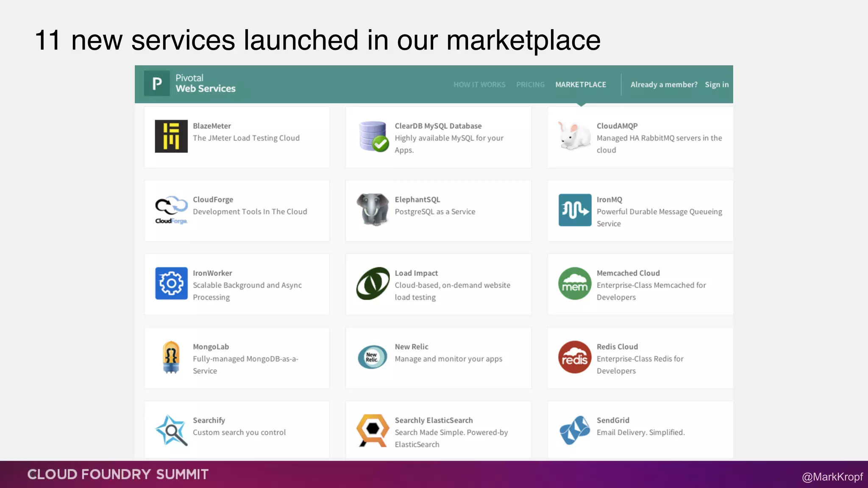
Task: Click 'The JMeter Load Testing Cloud' text
Action: 246,138
